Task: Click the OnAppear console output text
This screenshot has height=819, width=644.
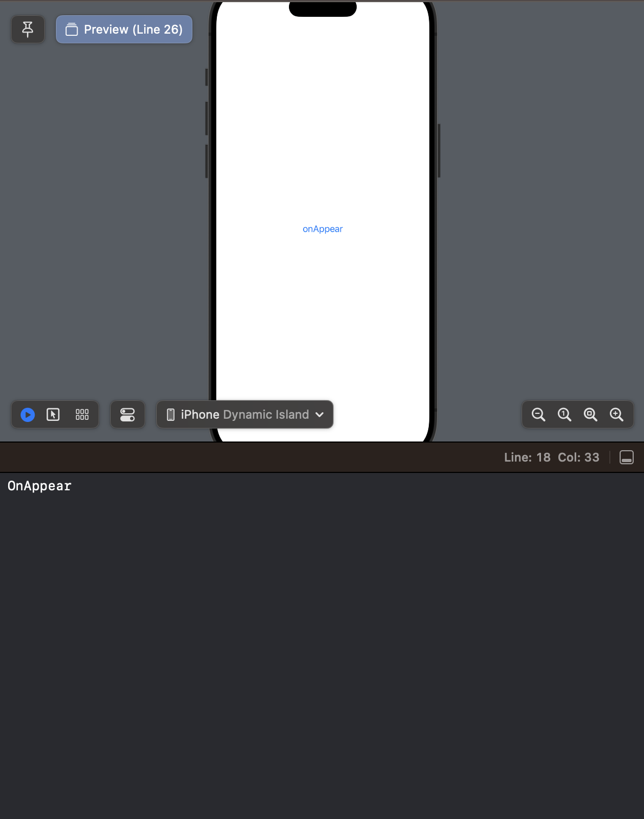Action: [40, 486]
